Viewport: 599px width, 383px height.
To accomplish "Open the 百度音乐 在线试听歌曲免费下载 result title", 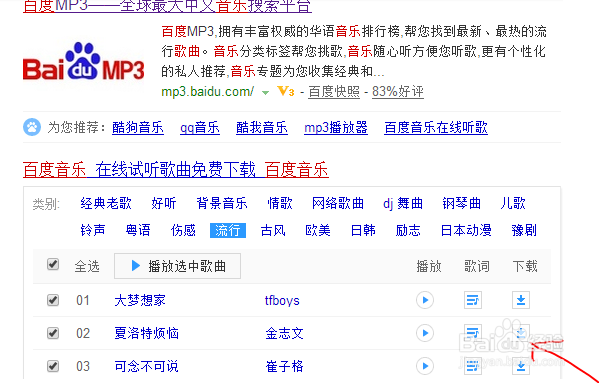I will 176,170.
